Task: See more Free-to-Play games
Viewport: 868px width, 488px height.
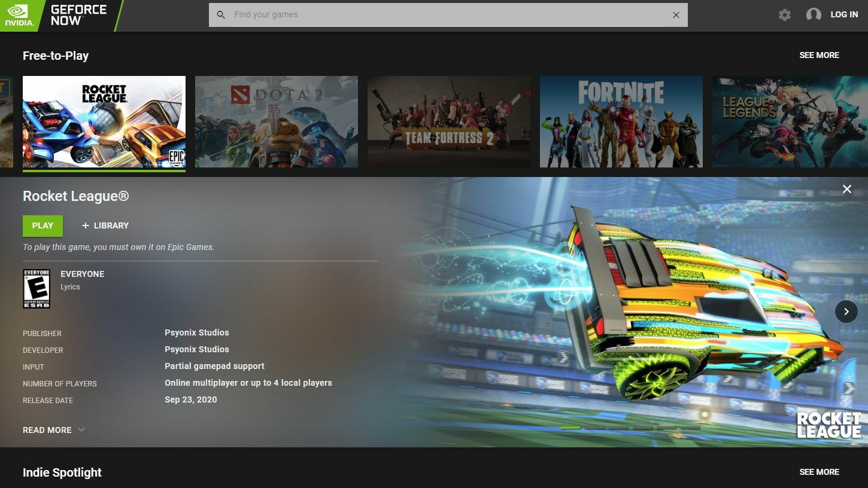Action: 819,55
